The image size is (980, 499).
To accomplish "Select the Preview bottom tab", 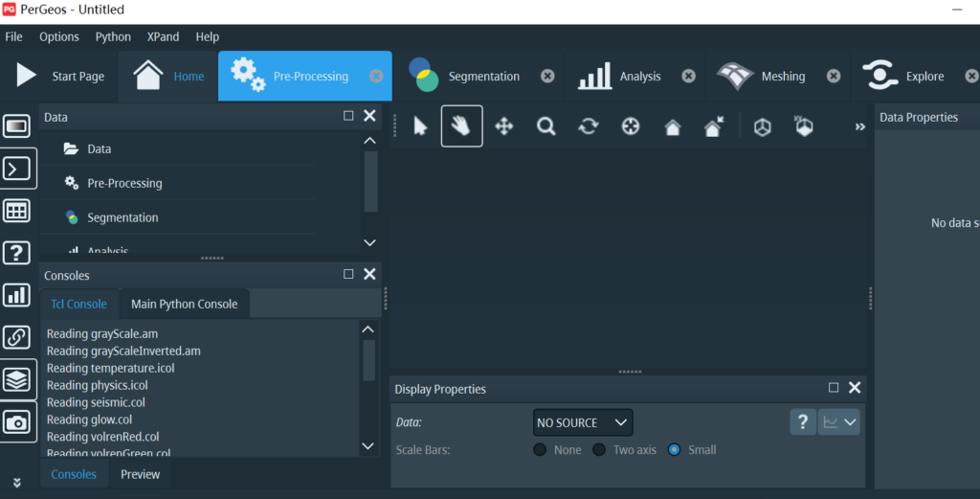I will 140,474.
